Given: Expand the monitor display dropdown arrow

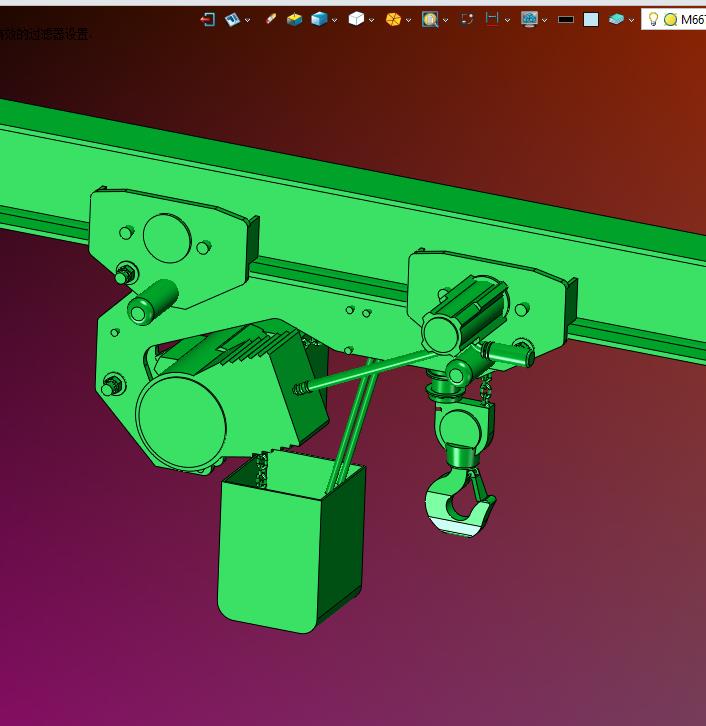Looking at the screenshot, I should point(544,20).
